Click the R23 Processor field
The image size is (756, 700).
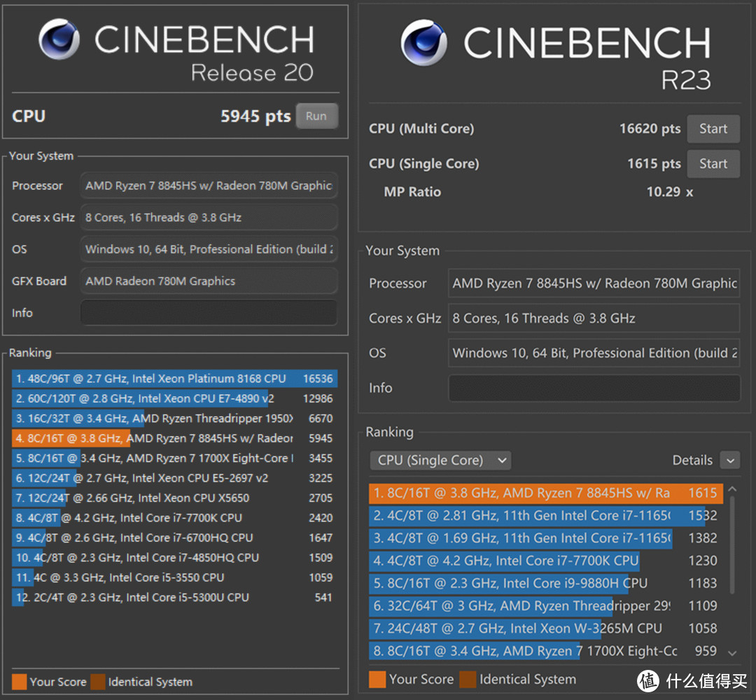[x=594, y=283]
